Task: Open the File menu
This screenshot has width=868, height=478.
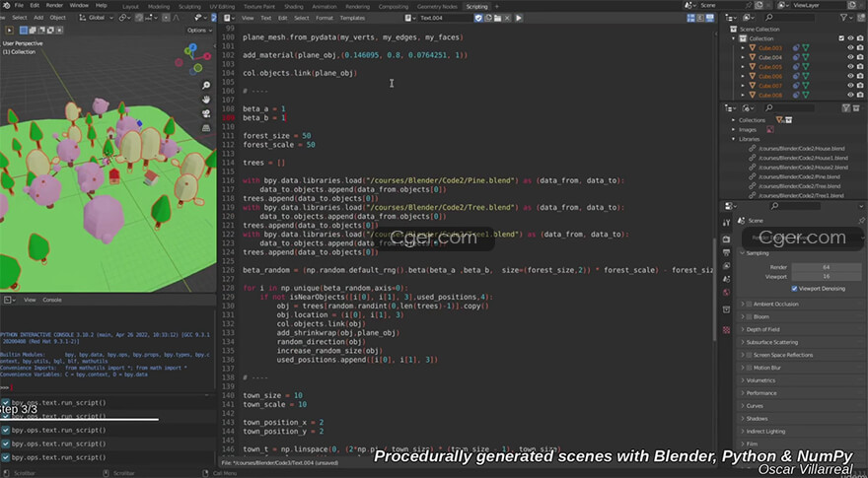Action: tap(19, 6)
